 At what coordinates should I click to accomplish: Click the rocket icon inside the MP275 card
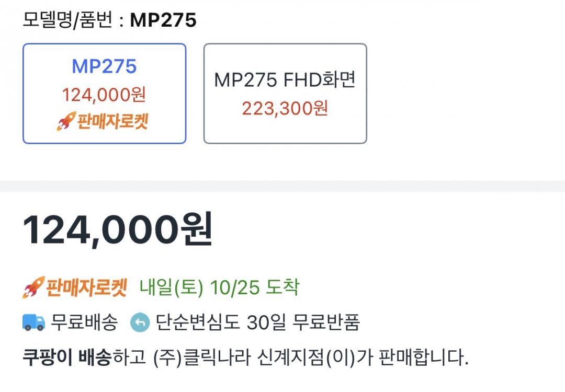point(65,122)
